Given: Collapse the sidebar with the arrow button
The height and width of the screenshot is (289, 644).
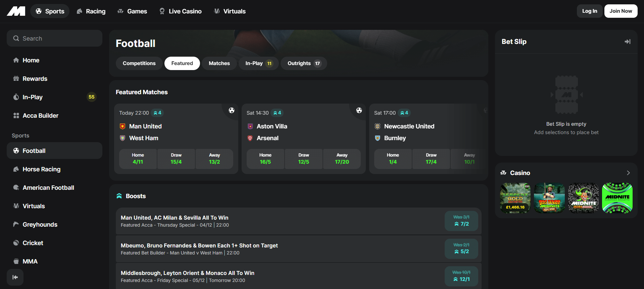Looking at the screenshot, I should pos(15,277).
